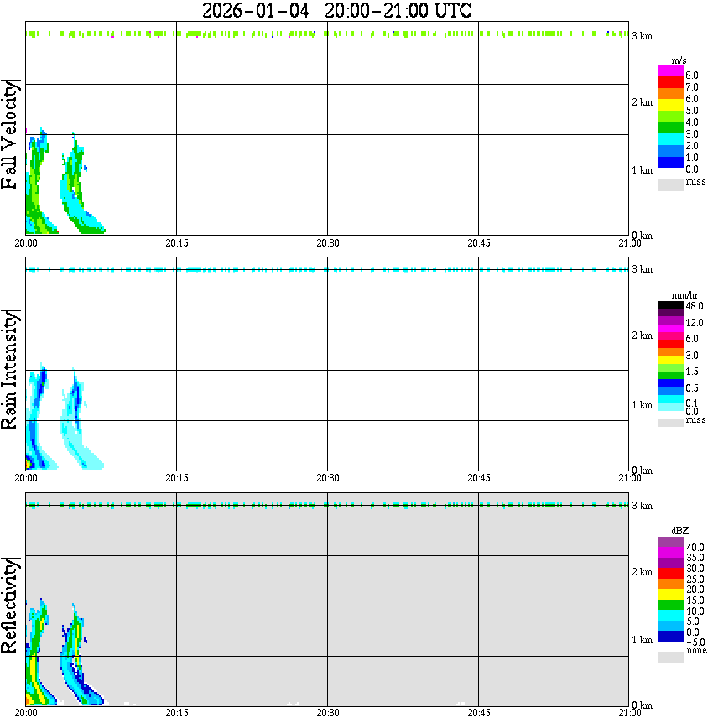Click the black swatch in the mm/hr legend
The width and height of the screenshot is (713, 728).
tap(670, 305)
